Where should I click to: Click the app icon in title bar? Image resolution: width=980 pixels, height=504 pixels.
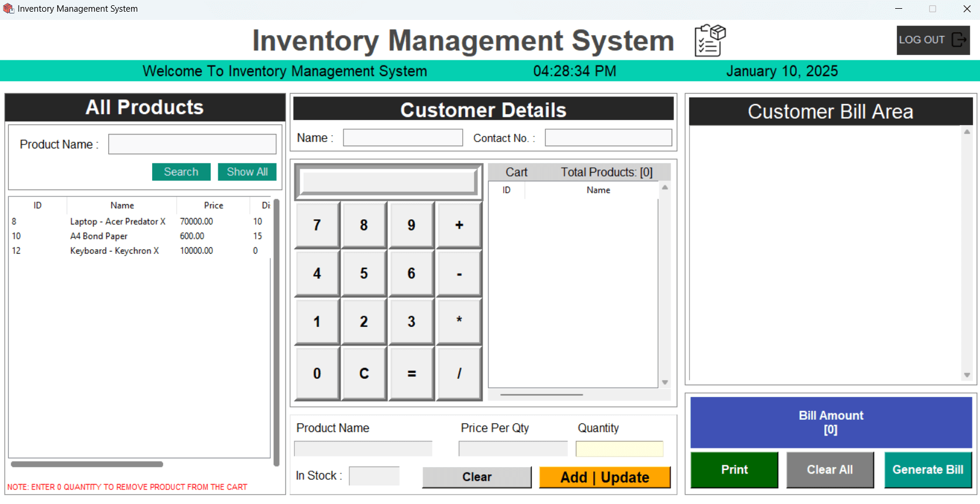pyautogui.click(x=8, y=9)
